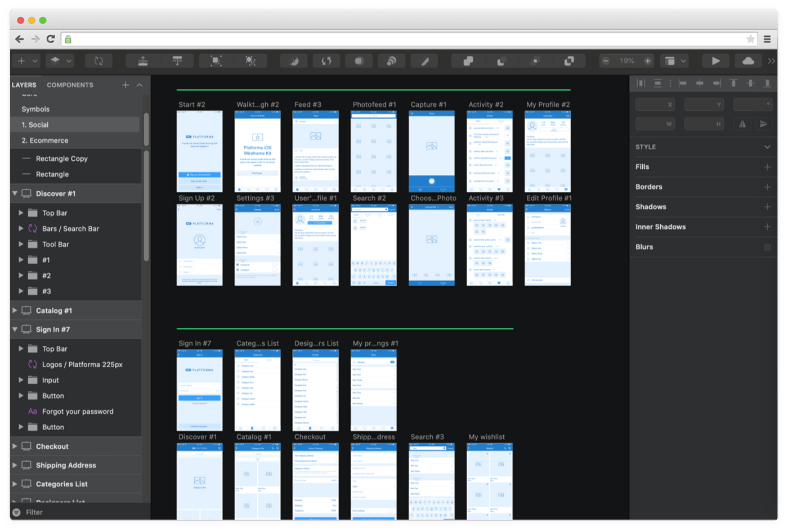This screenshot has width=788, height=532.
Task: Align layers to the bottom edge
Action: point(767,83)
